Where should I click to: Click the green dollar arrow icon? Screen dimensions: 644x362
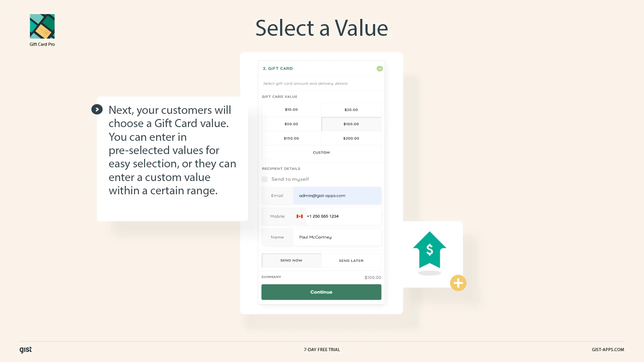pos(429,250)
